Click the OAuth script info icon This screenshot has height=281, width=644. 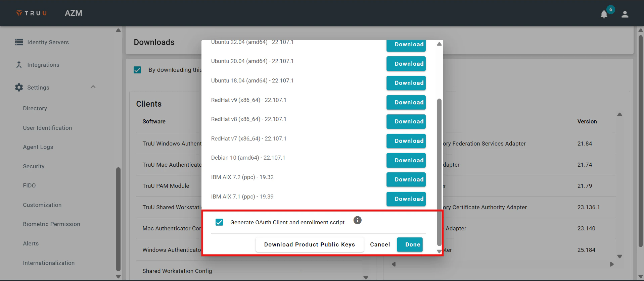coord(357,220)
